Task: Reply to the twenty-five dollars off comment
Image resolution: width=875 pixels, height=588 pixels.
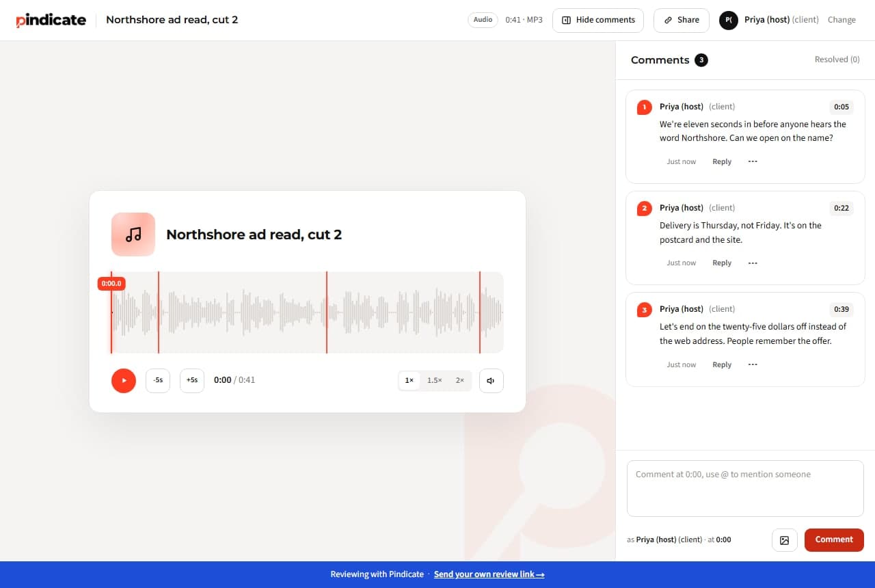Action: [722, 364]
